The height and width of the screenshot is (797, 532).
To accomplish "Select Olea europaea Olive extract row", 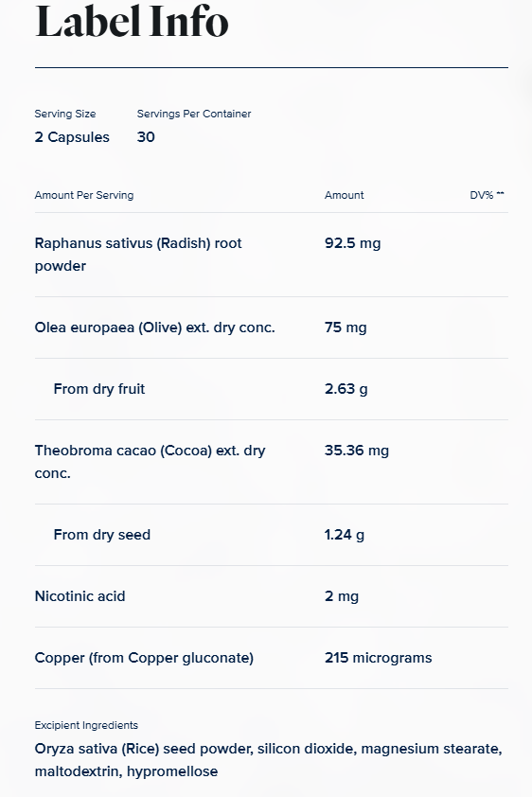I will pyautogui.click(x=272, y=328).
